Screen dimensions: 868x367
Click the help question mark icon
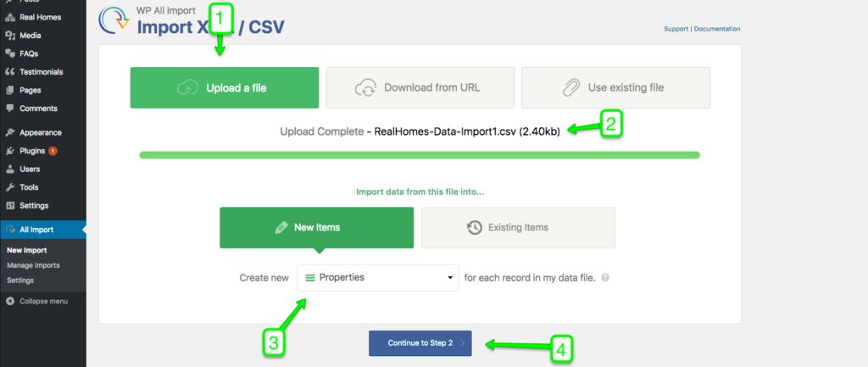click(605, 278)
